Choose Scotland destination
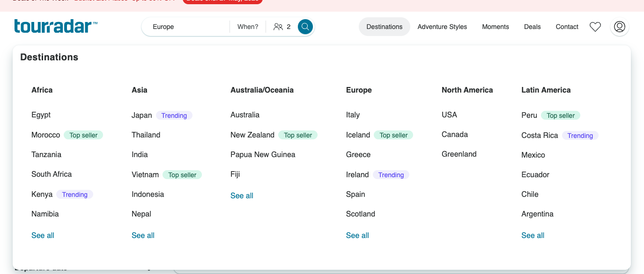Viewport: 644px width, 274px height. 361,214
